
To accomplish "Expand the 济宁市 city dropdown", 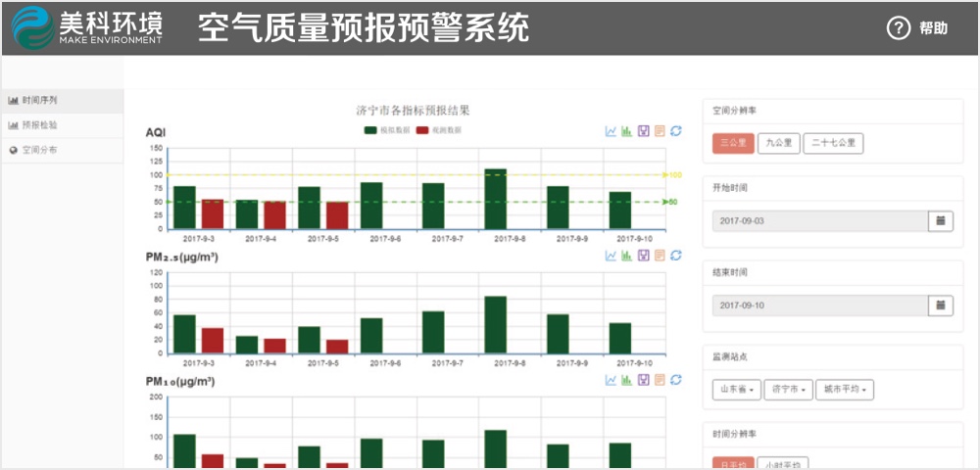I will click(x=788, y=390).
